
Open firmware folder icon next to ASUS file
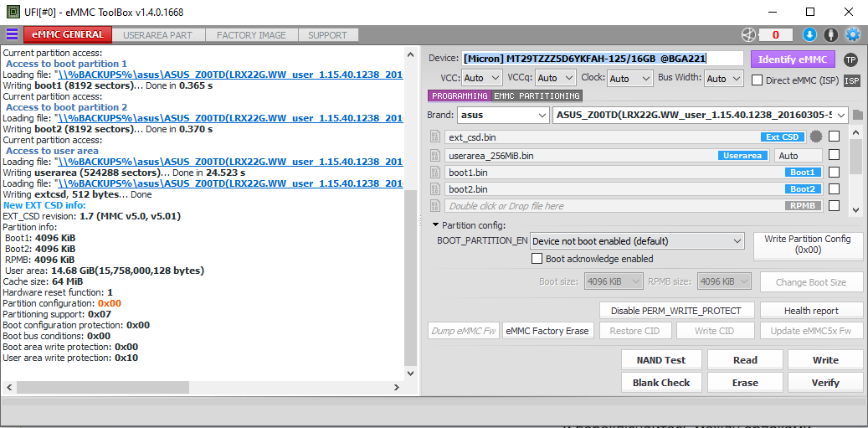(857, 116)
